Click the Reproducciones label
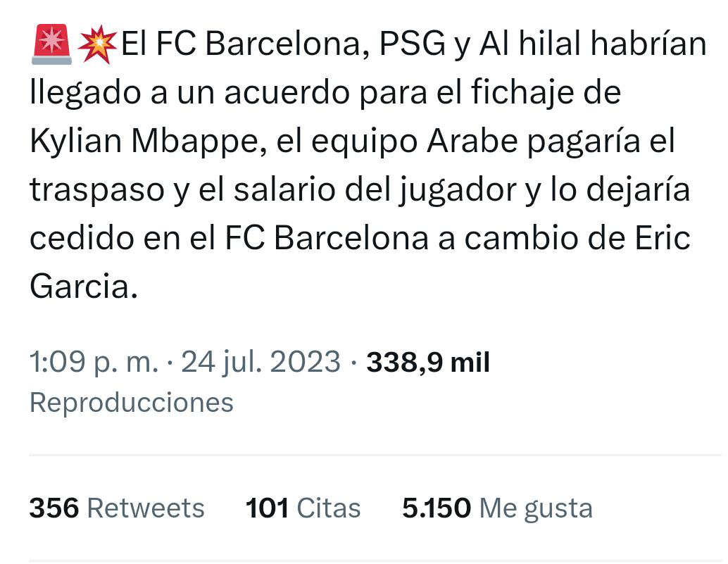 132,403
